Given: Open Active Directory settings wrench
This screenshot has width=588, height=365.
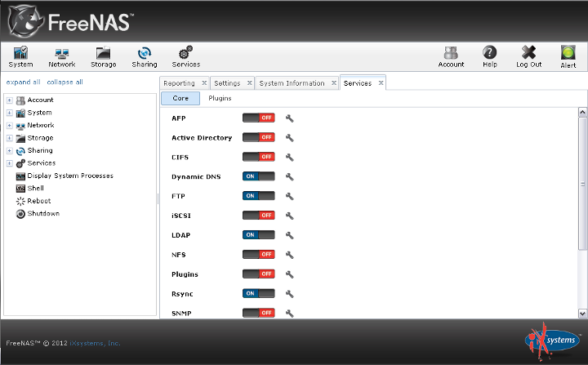Looking at the screenshot, I should tap(289, 138).
